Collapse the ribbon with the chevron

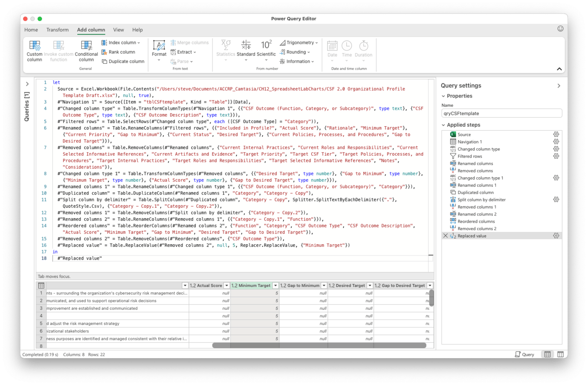coord(559,69)
